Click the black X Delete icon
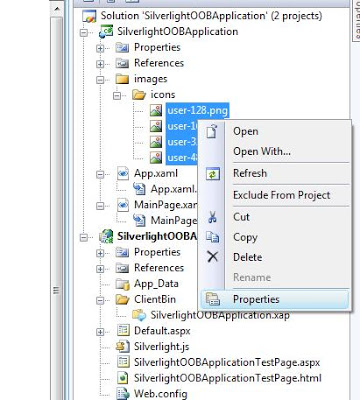This screenshot has height=400, width=360. point(212,257)
